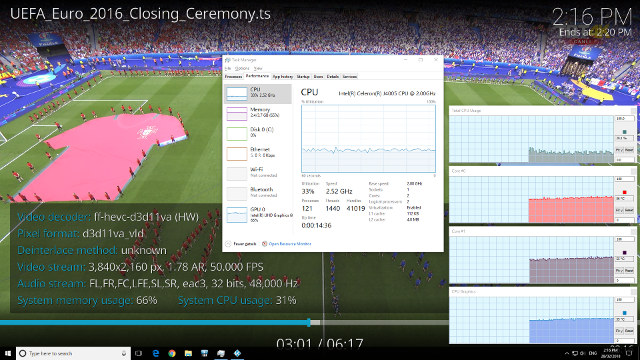Viewport: 640px width, 360px height.
Task: Click the Kodi icon in taskbar
Action: [237, 353]
